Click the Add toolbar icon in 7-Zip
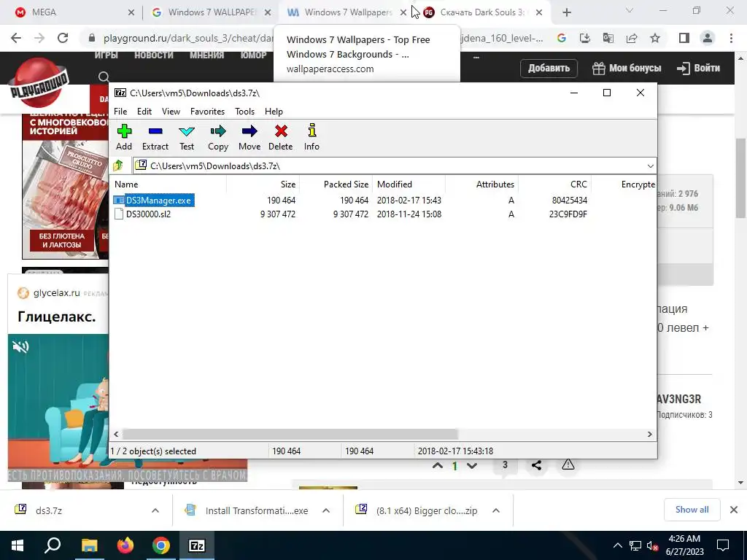The height and width of the screenshot is (560, 747). [124, 137]
